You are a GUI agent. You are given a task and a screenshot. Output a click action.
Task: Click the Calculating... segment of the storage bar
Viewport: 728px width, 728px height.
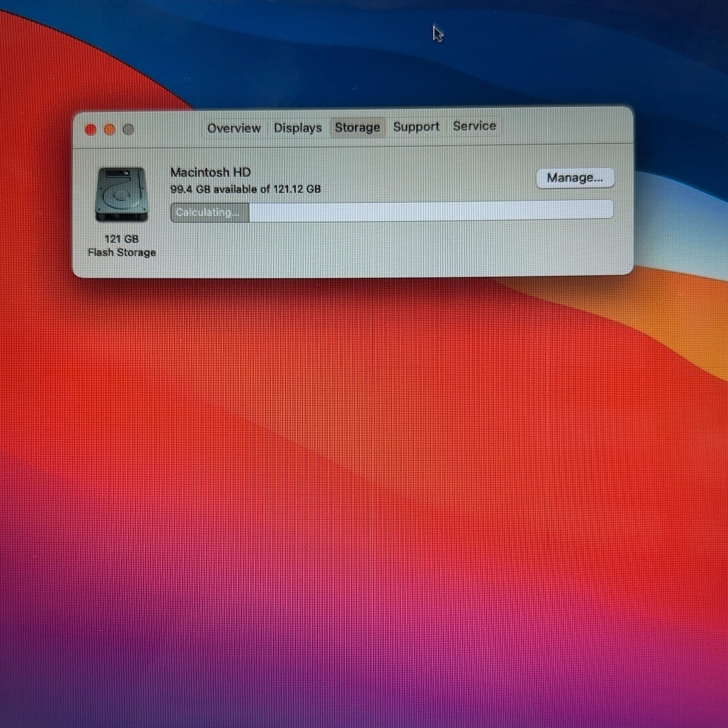[210, 213]
